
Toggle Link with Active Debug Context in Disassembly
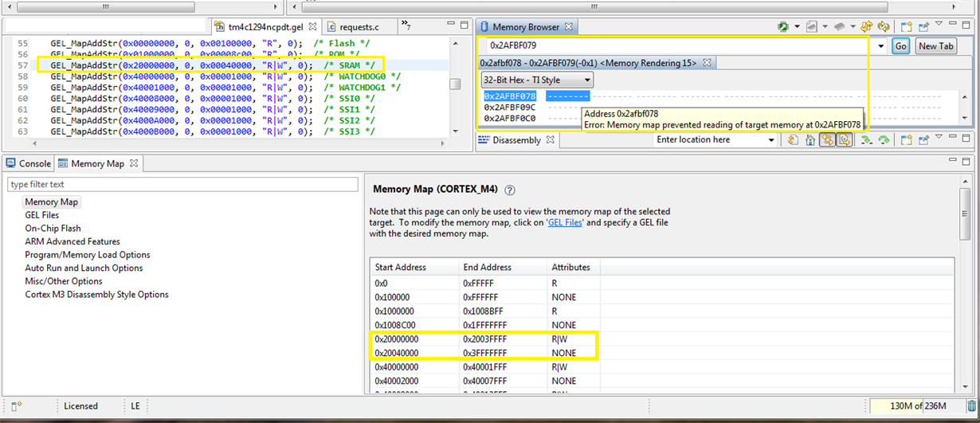coord(827,140)
